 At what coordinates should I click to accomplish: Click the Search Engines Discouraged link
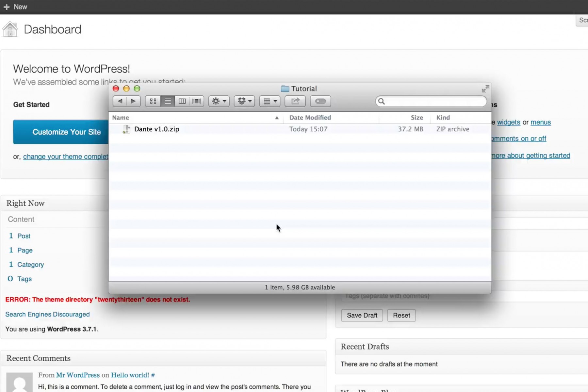tap(47, 314)
